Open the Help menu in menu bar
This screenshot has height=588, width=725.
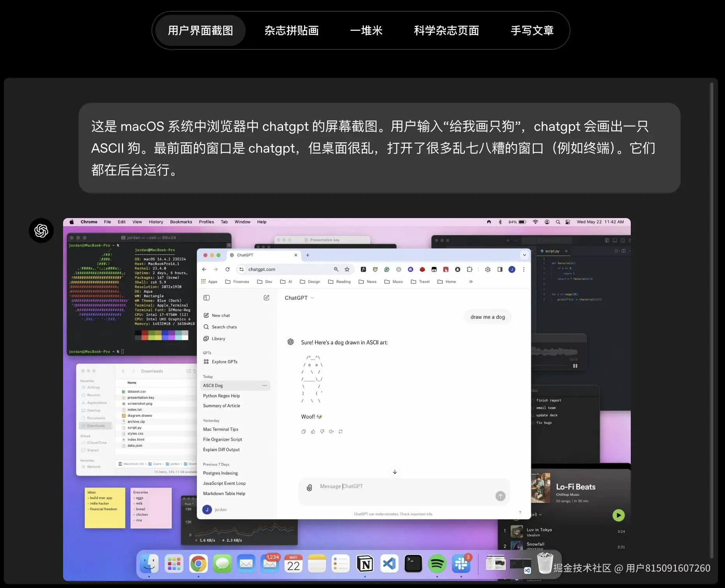(x=262, y=222)
